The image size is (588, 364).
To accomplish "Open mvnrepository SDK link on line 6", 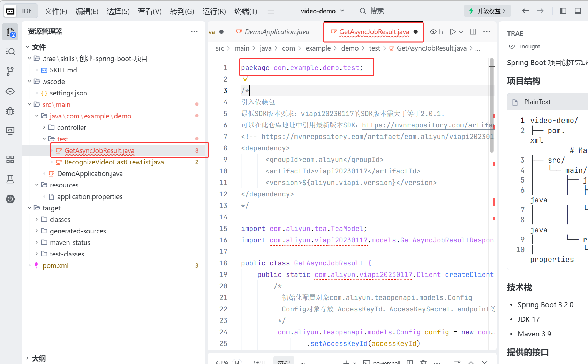I will click(x=428, y=125).
